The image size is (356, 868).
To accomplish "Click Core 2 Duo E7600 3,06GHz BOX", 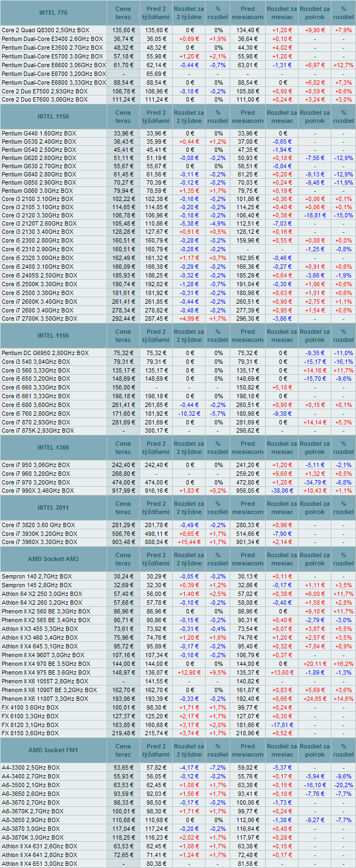I will pyautogui.click(x=44, y=100).
